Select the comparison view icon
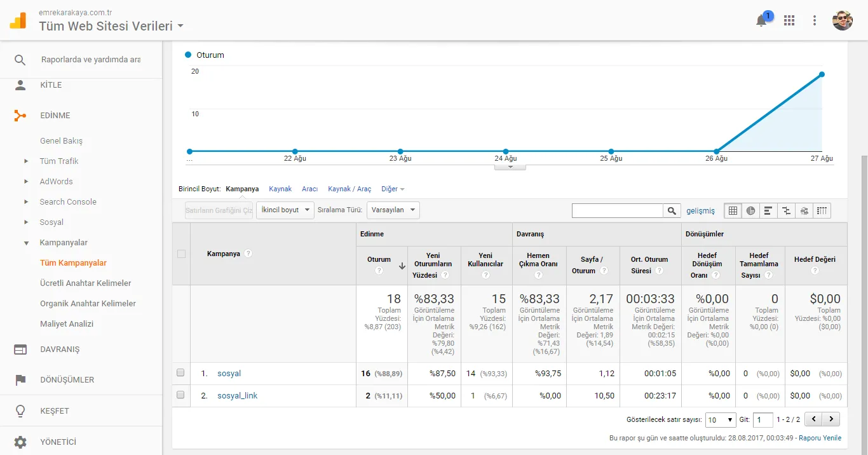The height and width of the screenshot is (455, 868). (x=786, y=210)
